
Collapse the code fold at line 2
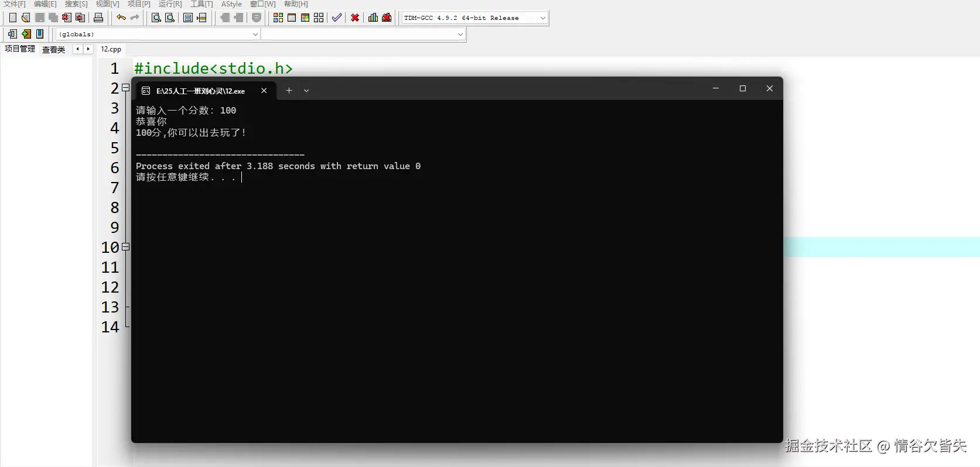point(125,88)
